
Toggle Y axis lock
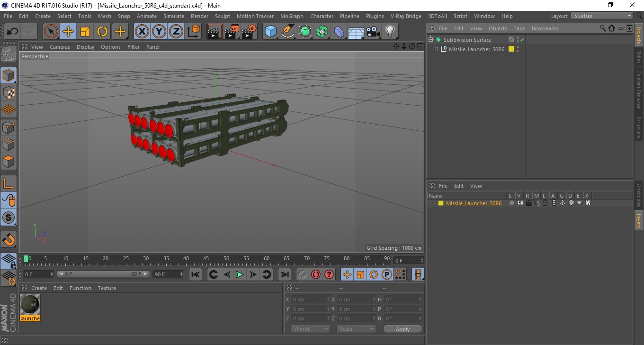coord(159,32)
